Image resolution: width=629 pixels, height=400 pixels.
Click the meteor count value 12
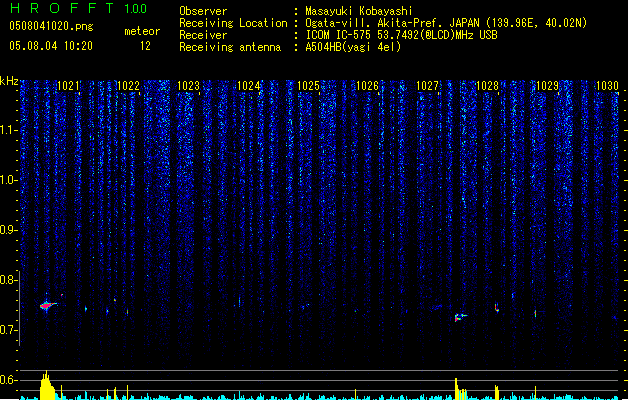coord(145,46)
